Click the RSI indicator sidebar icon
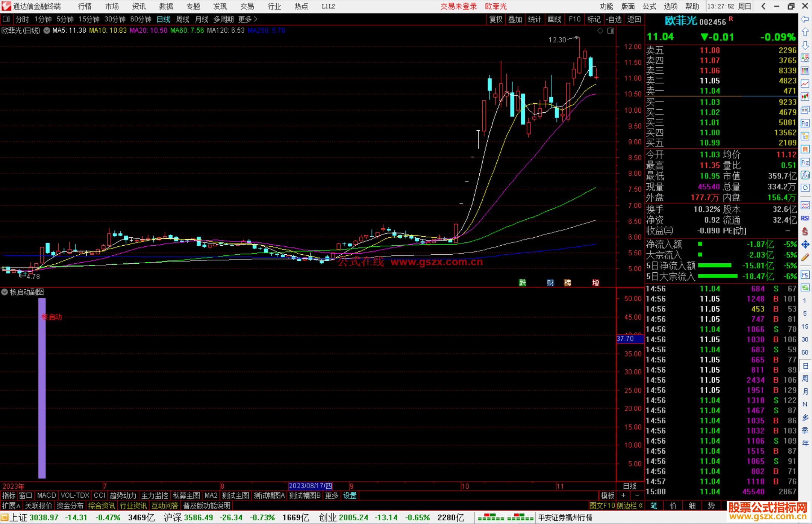 tap(805, 218)
